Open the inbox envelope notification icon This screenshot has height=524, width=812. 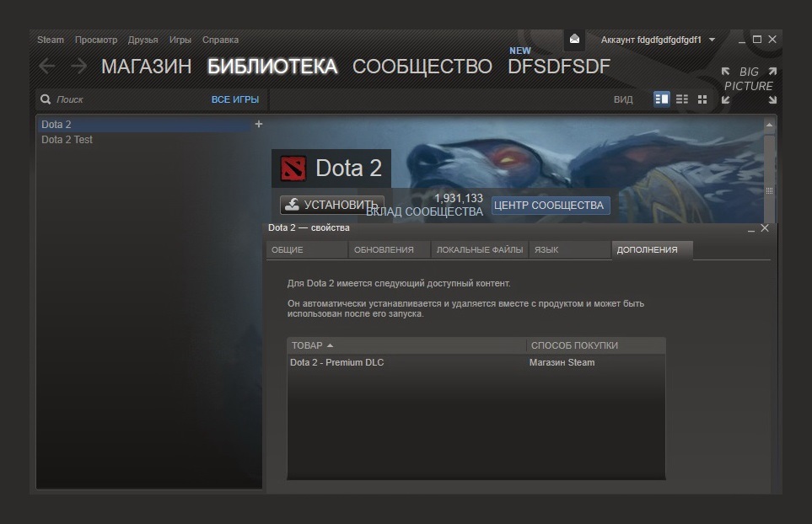(x=574, y=40)
